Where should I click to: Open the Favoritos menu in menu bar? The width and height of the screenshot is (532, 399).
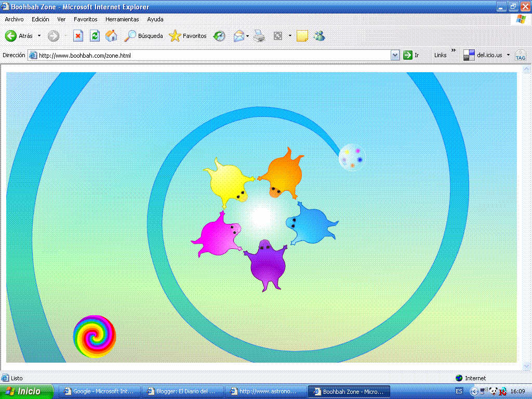(86, 19)
